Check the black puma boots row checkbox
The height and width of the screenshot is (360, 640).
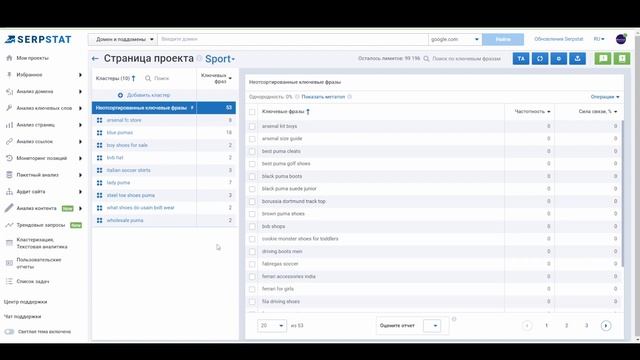[252, 176]
